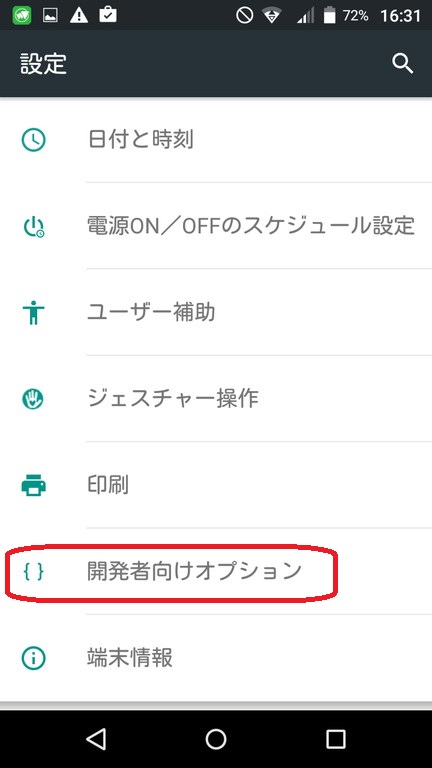
Task: Open 端末情報 entry
Action: point(216,657)
